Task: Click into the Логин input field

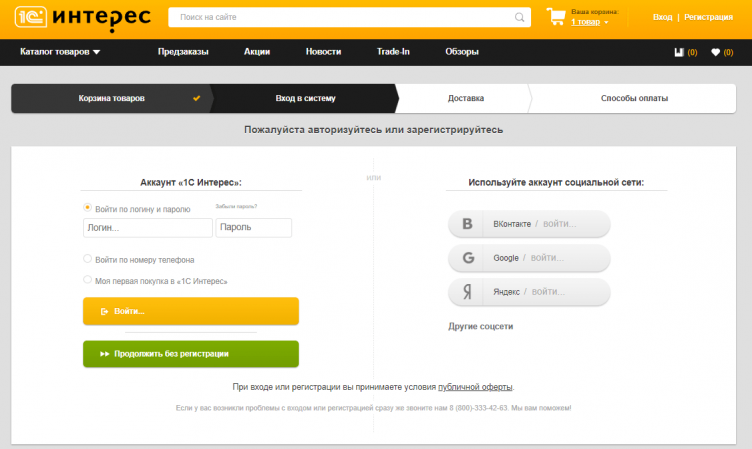Action: pyautogui.click(x=147, y=228)
